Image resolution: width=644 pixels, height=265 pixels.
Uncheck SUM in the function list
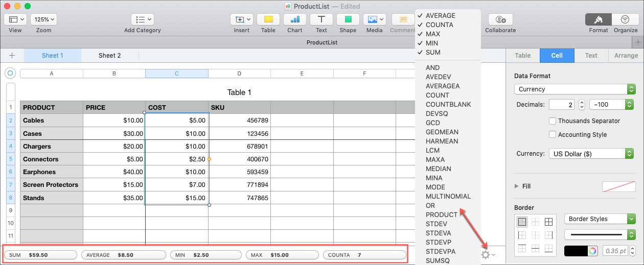pyautogui.click(x=448, y=52)
